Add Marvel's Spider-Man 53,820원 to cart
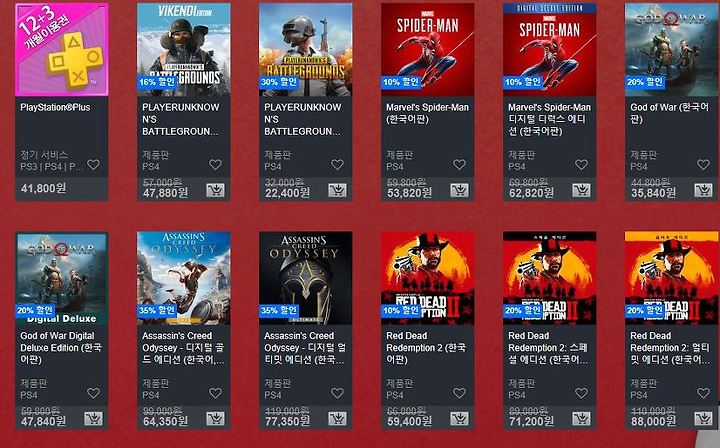The height and width of the screenshot is (448, 720). click(x=459, y=190)
